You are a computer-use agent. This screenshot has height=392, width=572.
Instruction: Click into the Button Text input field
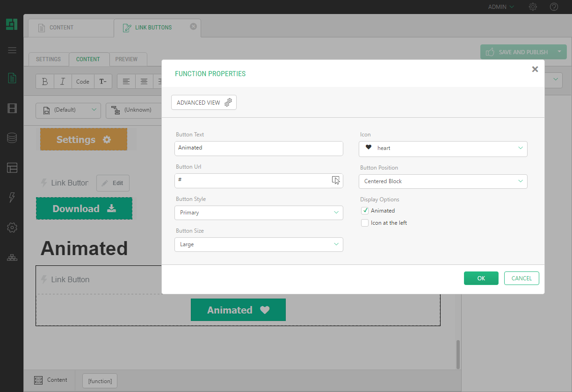point(259,148)
